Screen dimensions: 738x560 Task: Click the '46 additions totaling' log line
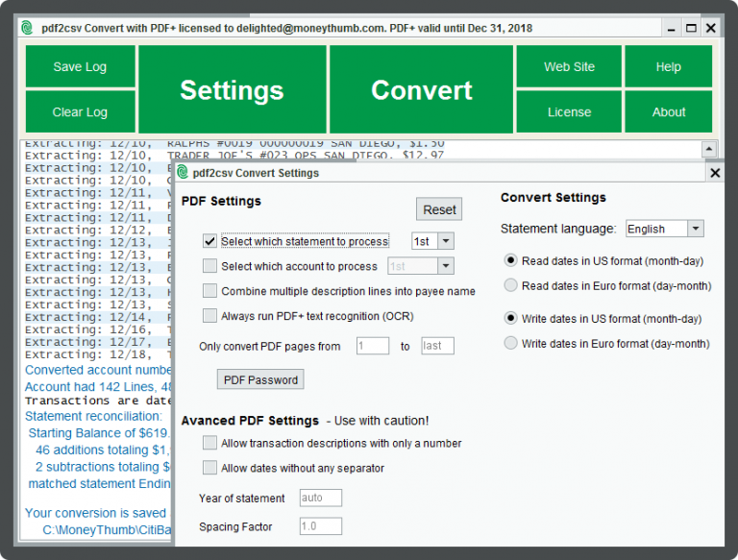(x=103, y=450)
